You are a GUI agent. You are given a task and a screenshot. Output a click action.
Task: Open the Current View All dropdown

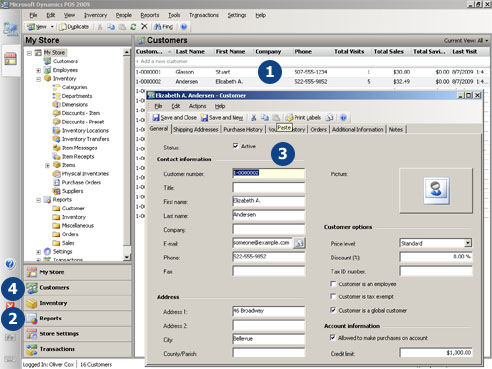[466, 40]
